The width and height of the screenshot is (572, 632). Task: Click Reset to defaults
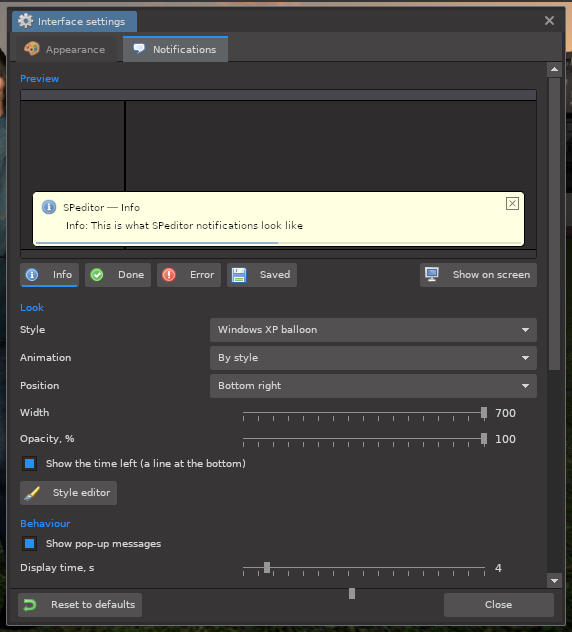(80, 605)
